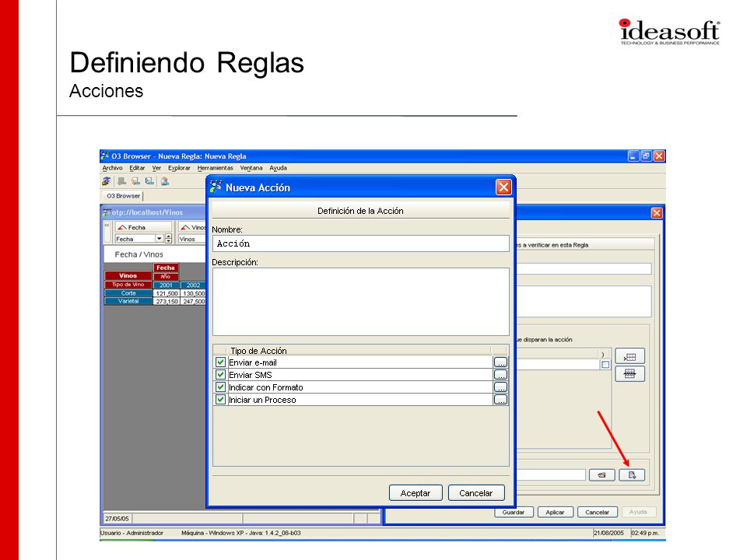Click the O3 Browser window title icon
Image resolution: width=747 pixels, height=560 pixels.
click(105, 156)
